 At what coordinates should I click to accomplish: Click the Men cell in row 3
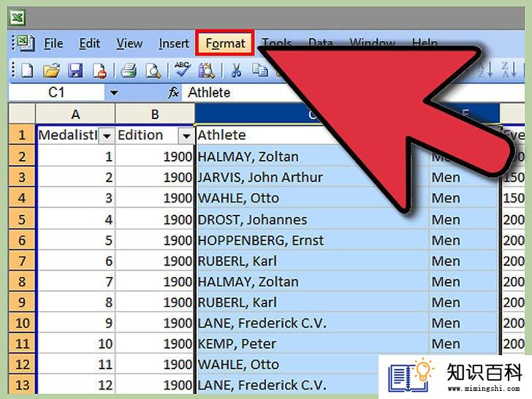pos(464,177)
